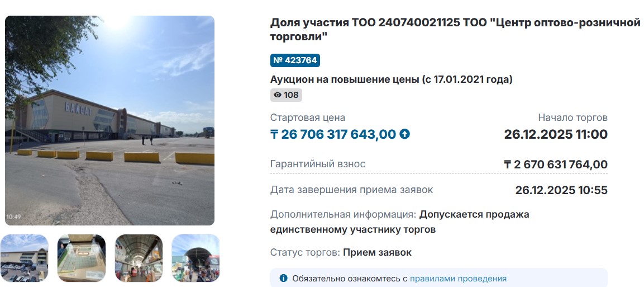Click the blue info icon in notice

pyautogui.click(x=283, y=278)
